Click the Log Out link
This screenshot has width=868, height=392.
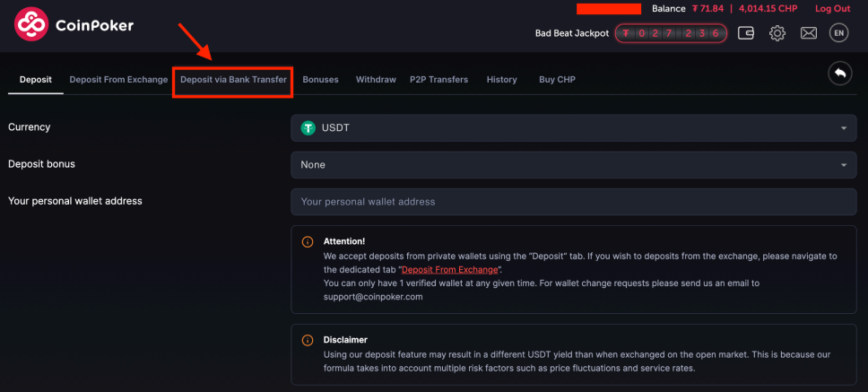pyautogui.click(x=831, y=9)
